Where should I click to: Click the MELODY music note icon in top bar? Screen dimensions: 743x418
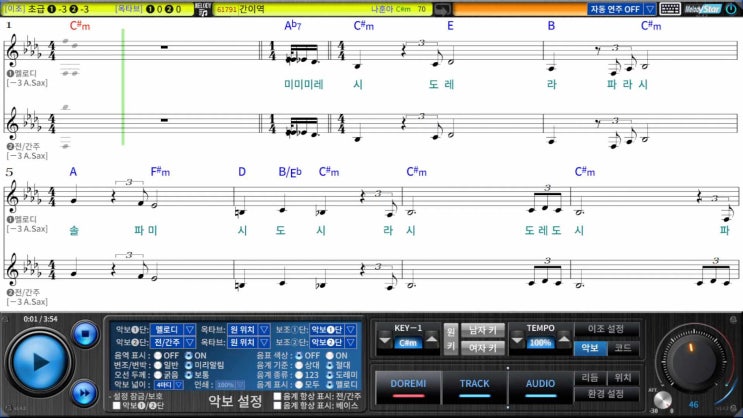[x=203, y=9]
